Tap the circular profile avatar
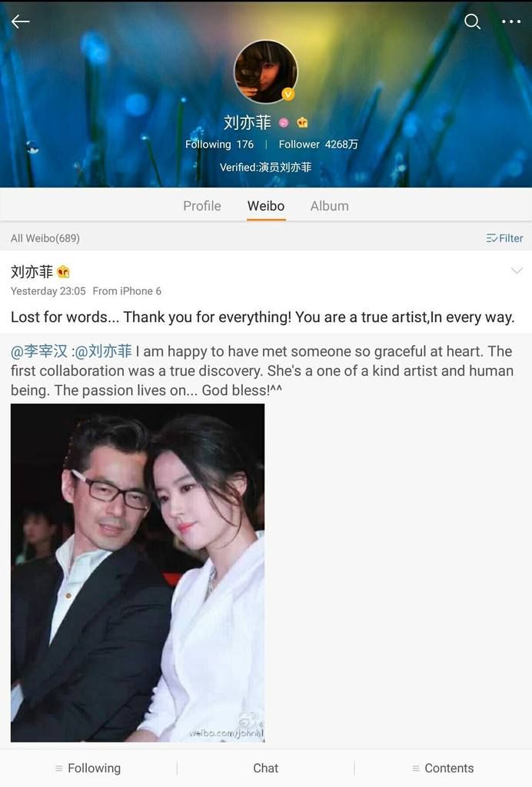 pyautogui.click(x=265, y=71)
